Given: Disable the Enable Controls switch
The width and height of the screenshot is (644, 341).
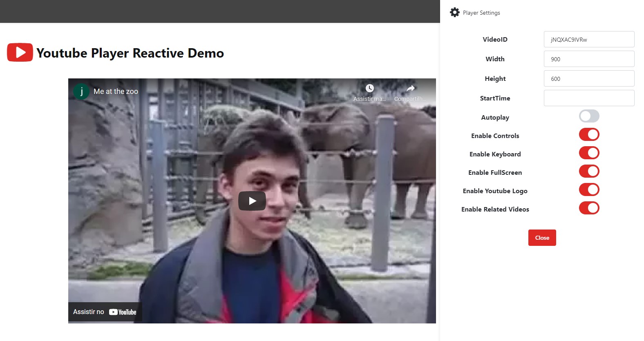Looking at the screenshot, I should 589,134.
